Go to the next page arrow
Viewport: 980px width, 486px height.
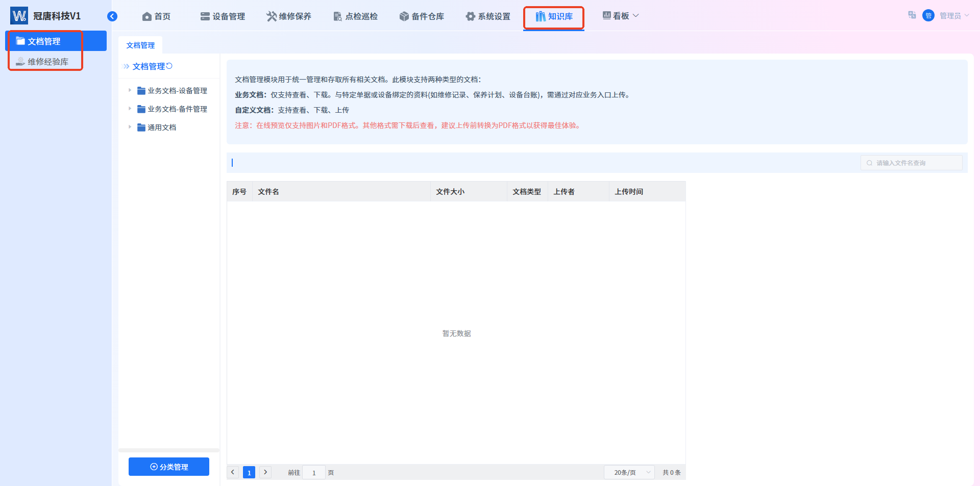pos(265,472)
